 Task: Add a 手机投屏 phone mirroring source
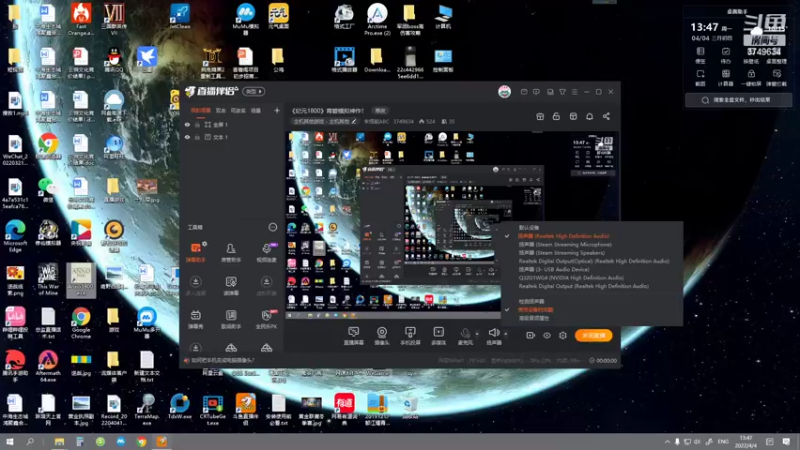click(410, 336)
